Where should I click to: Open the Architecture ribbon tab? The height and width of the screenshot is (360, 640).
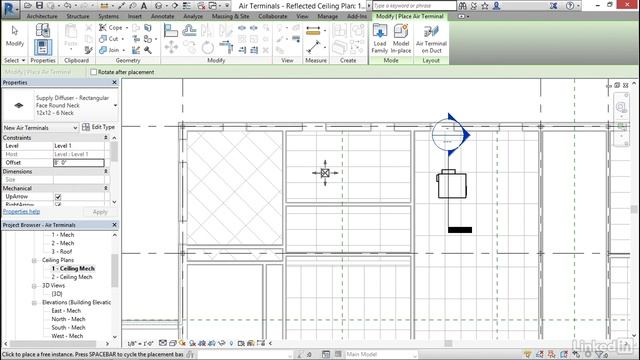click(42, 16)
